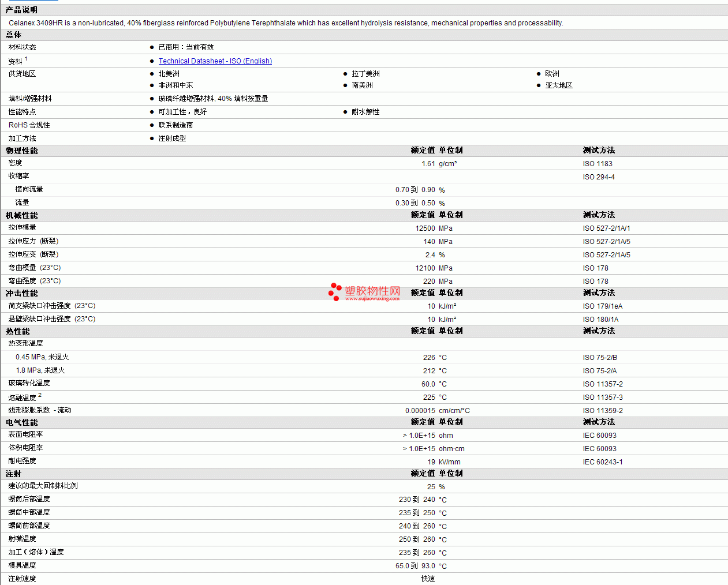The width and height of the screenshot is (728, 585).
Task: Select the flexural strength value 220
Action: (x=429, y=282)
